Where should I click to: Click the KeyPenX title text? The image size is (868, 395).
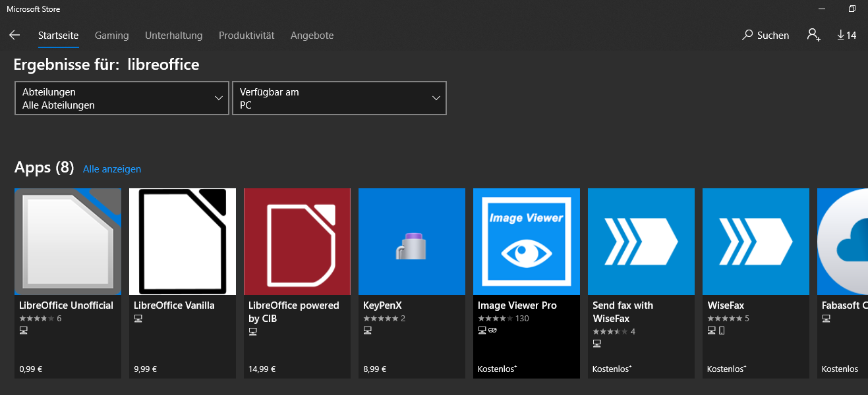pos(382,305)
